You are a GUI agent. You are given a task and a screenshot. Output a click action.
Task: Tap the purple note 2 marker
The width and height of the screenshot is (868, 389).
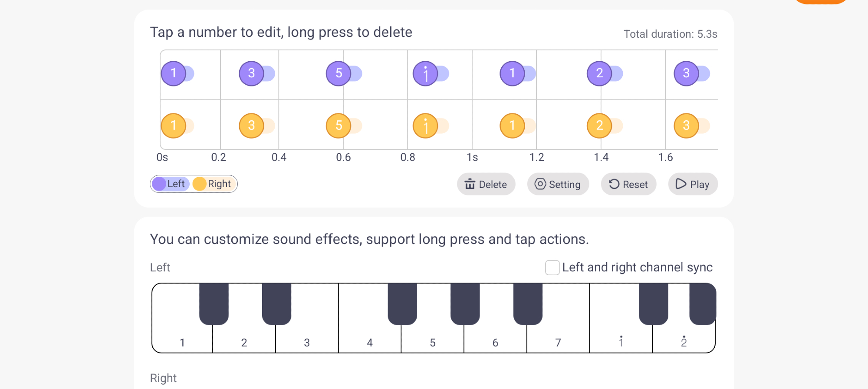point(599,73)
